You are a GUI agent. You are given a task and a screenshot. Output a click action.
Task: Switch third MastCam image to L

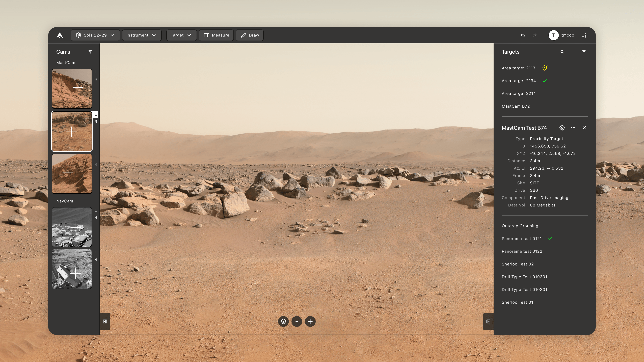[95, 157]
